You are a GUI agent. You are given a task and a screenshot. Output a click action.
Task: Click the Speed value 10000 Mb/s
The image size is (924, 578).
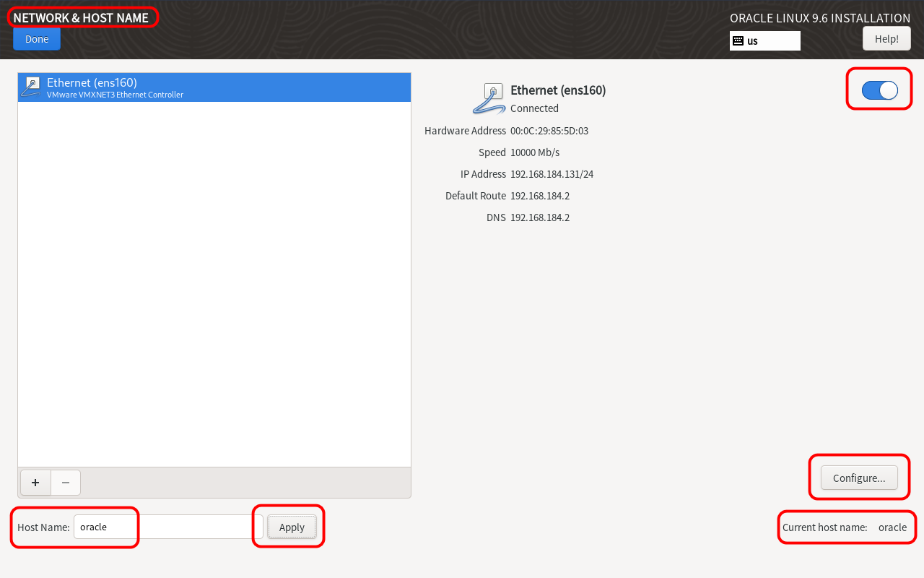point(535,152)
